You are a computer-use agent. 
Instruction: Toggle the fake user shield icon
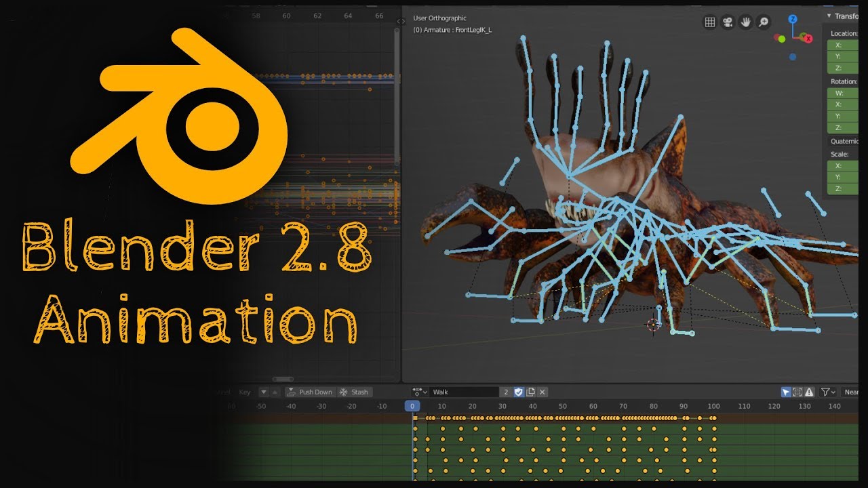(519, 392)
